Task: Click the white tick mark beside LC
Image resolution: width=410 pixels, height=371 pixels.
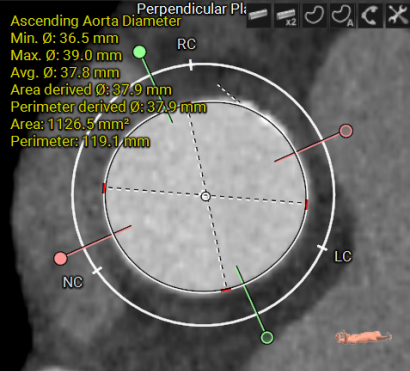Action: [322, 248]
